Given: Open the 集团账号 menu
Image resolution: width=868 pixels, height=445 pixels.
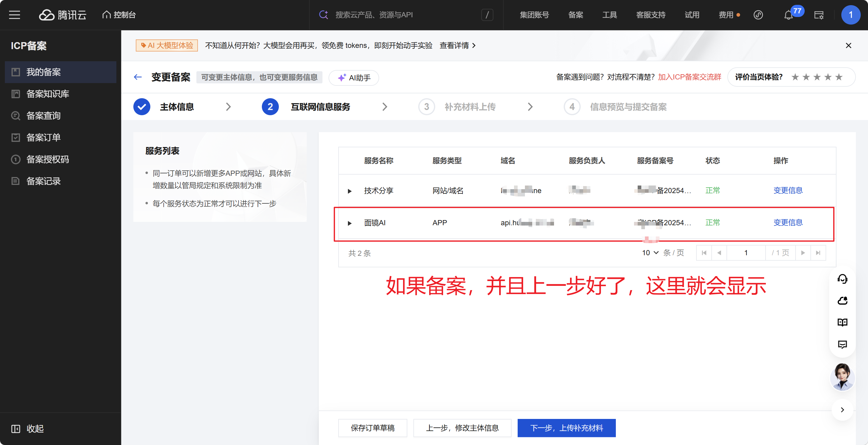Looking at the screenshot, I should 534,15.
